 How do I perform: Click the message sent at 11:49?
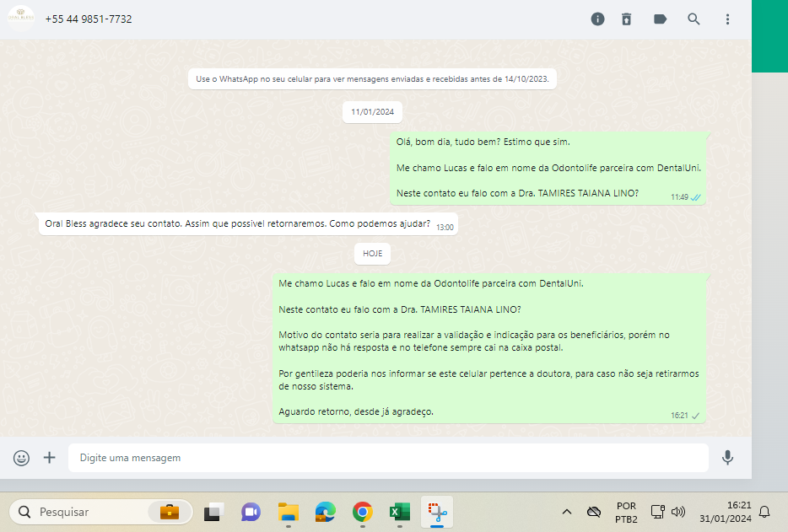coord(548,169)
